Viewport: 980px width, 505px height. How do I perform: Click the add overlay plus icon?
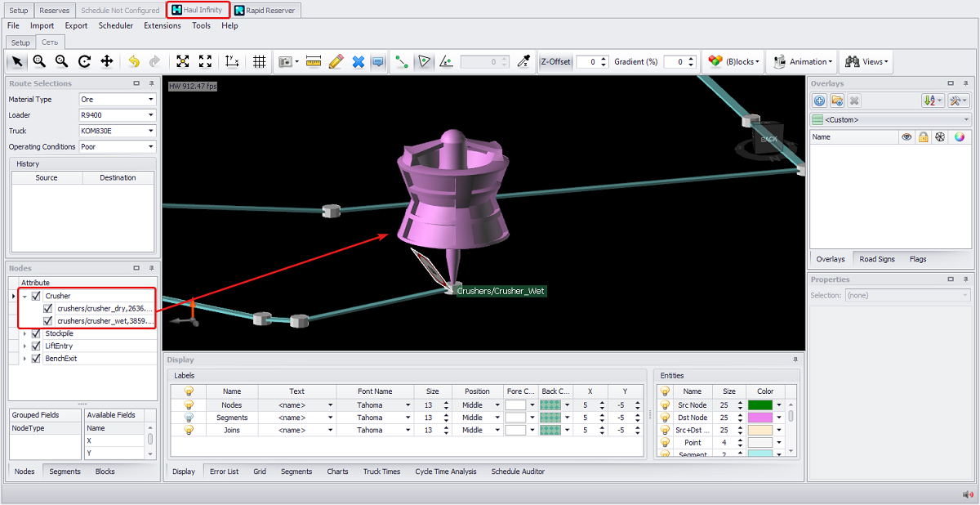point(820,101)
